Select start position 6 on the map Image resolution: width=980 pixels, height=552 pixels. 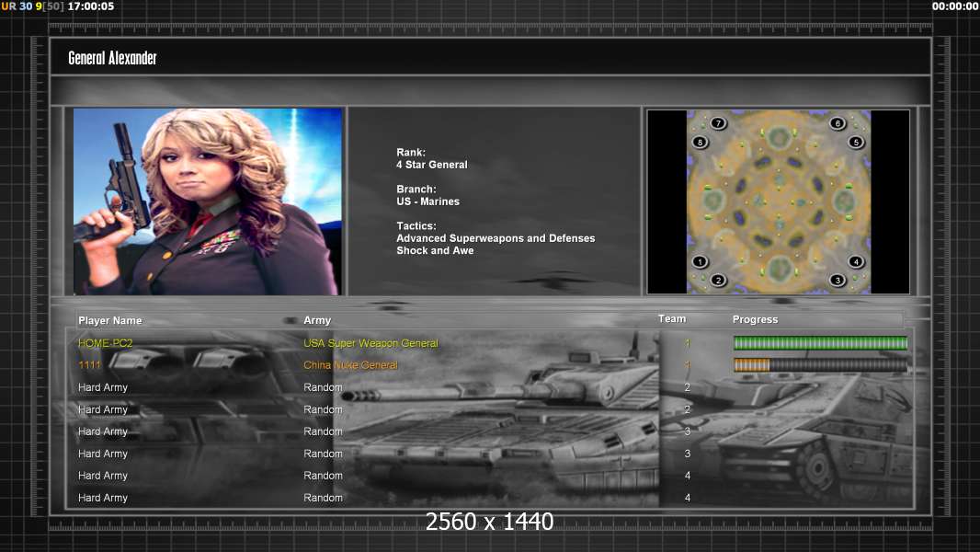pyautogui.click(x=838, y=123)
